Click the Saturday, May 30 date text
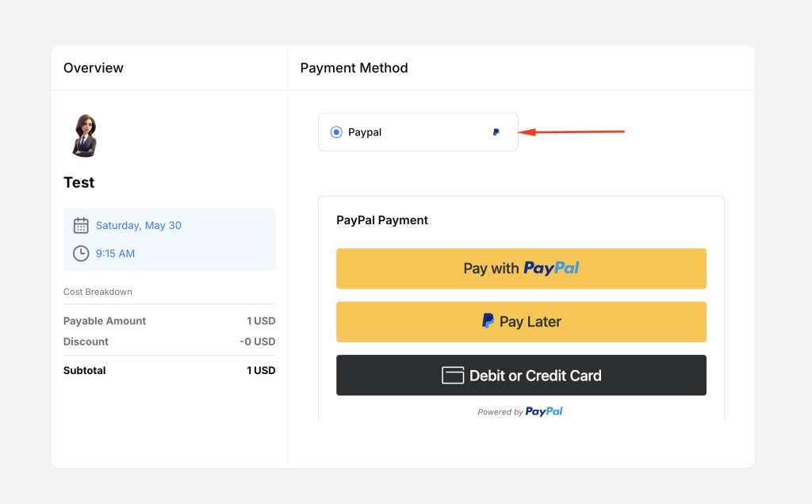The image size is (812, 504). click(x=139, y=226)
